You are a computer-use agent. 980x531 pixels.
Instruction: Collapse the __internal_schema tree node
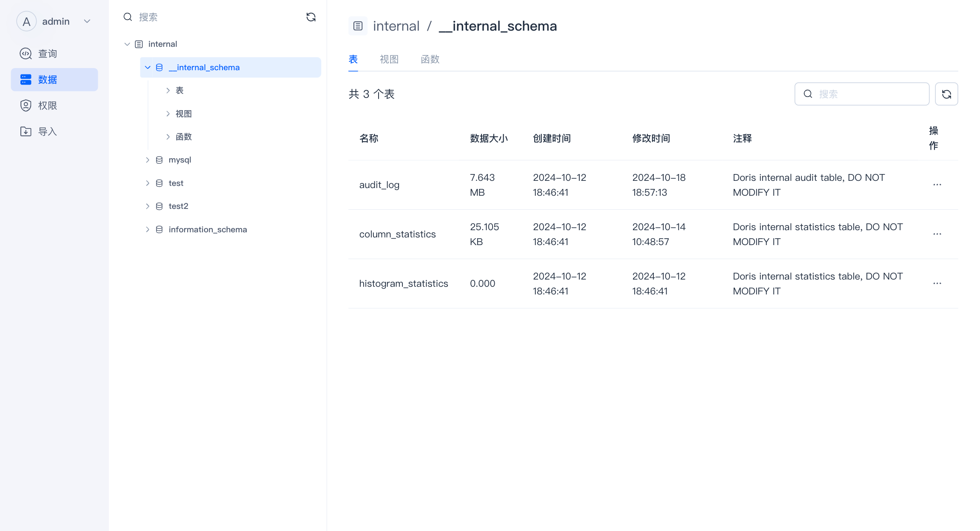(148, 67)
